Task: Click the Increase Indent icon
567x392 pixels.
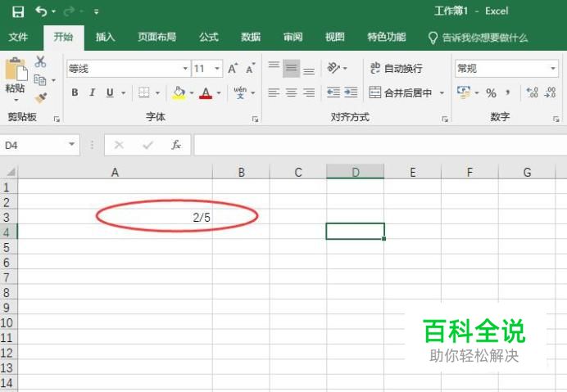Action: pyautogui.click(x=351, y=92)
